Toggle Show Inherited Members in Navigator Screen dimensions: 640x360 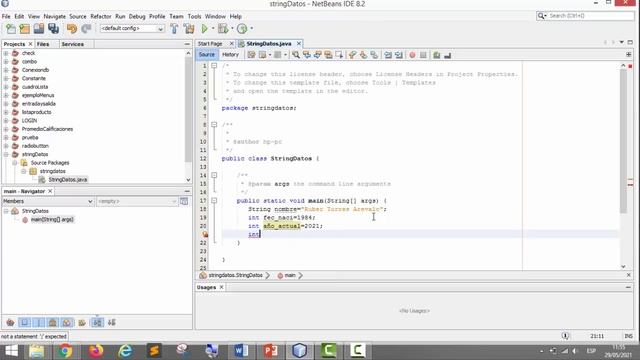pyautogui.click(x=10, y=322)
